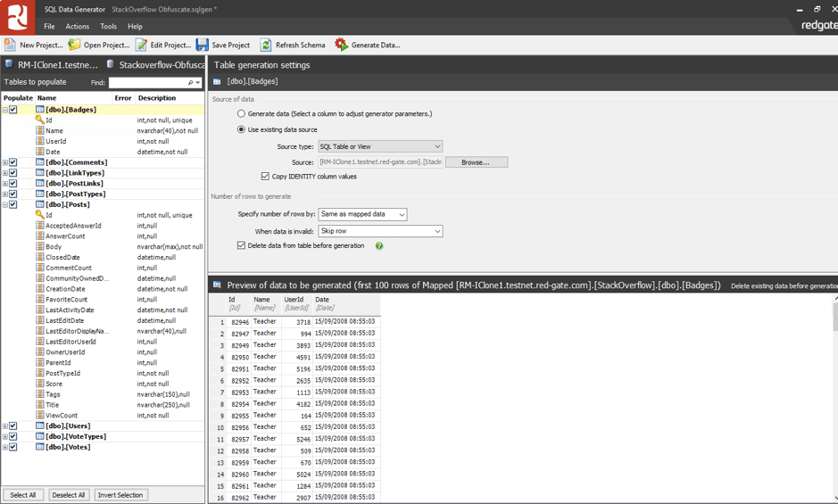This screenshot has width=838, height=504.
Task: Click the key icon of Posts Id column
Action: [x=39, y=214]
